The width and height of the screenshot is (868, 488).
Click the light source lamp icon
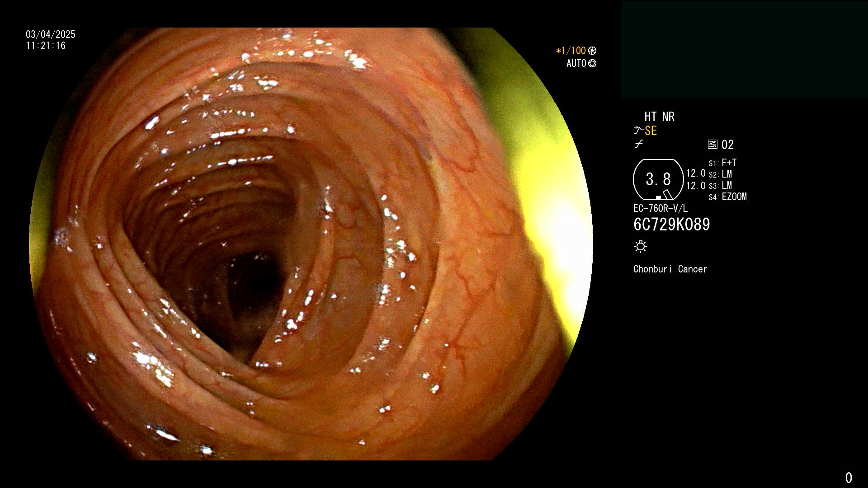click(641, 246)
